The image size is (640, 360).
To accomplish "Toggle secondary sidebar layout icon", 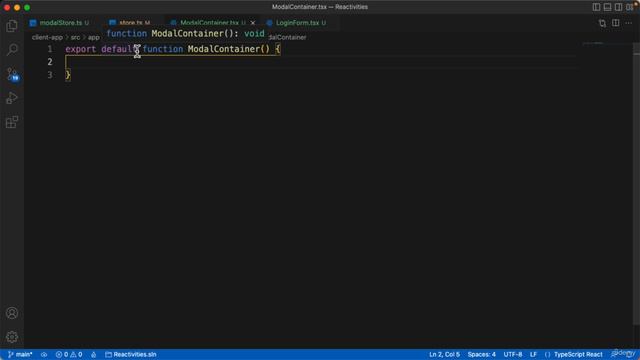I will [x=618, y=7].
